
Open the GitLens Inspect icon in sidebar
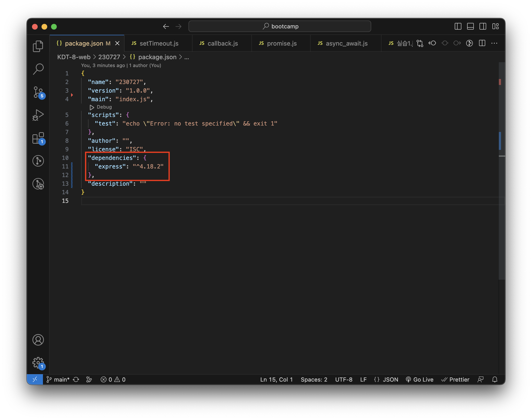tap(38, 184)
